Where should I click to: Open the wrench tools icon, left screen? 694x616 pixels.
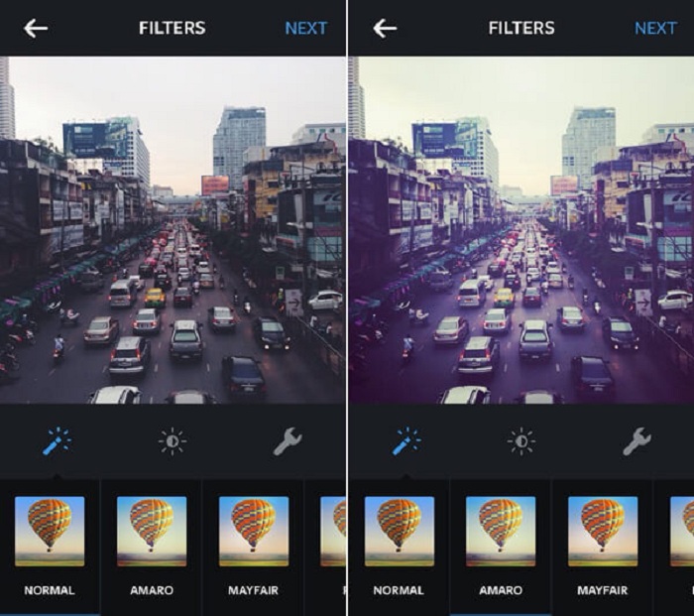[x=288, y=441]
